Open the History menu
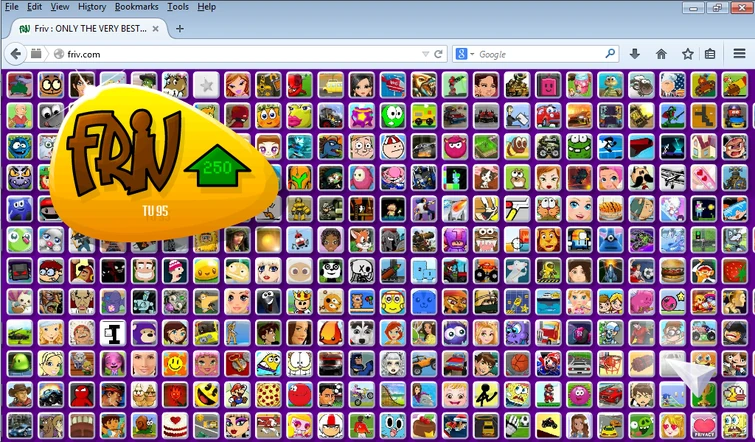The height and width of the screenshot is (442, 755). [x=92, y=7]
